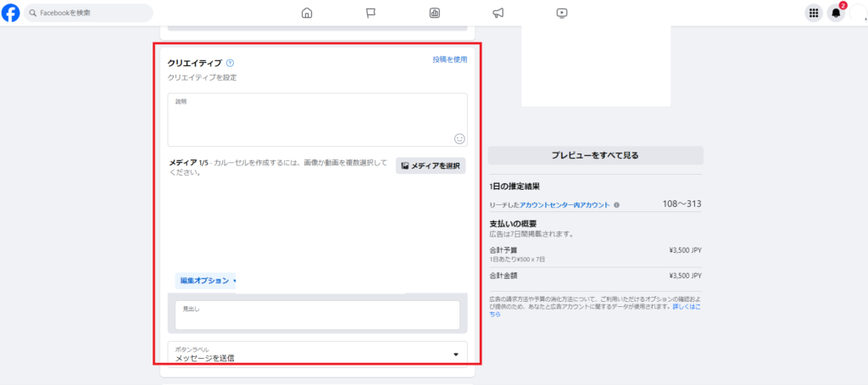This screenshot has height=385, width=868.
Task: Open the video play icon in the top navigation
Action: point(562,13)
